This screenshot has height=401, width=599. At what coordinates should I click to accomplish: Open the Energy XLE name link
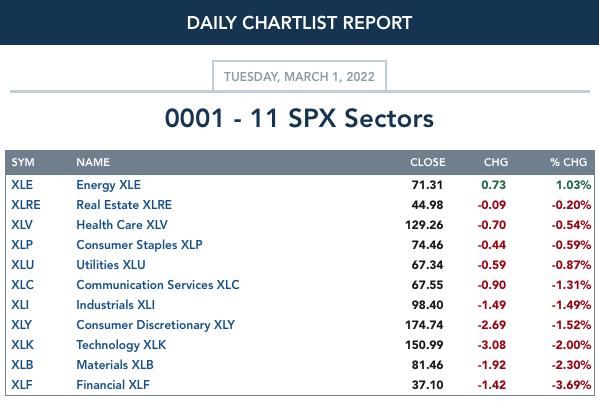[108, 185]
